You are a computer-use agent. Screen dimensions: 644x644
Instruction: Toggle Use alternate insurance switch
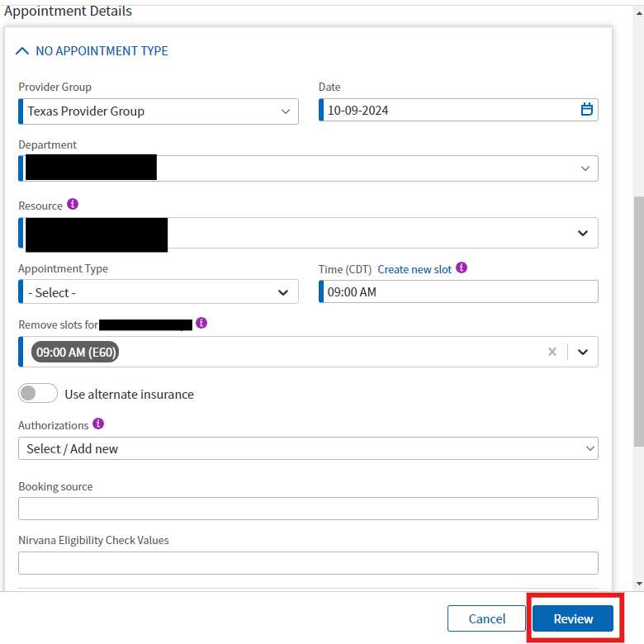click(x=38, y=394)
